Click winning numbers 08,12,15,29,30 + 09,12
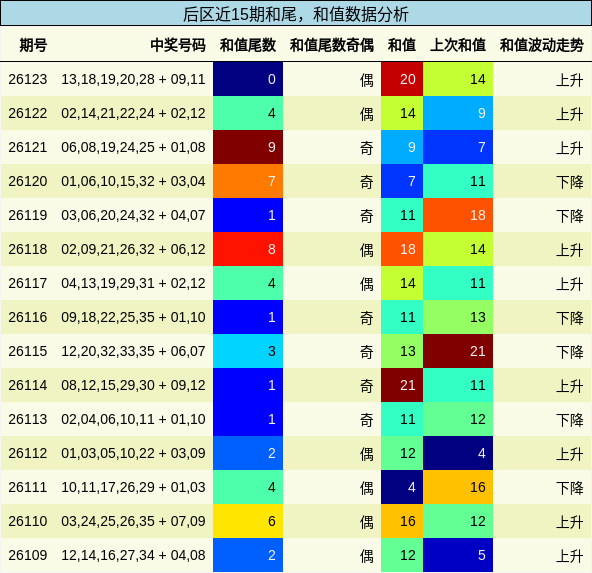 (x=133, y=385)
